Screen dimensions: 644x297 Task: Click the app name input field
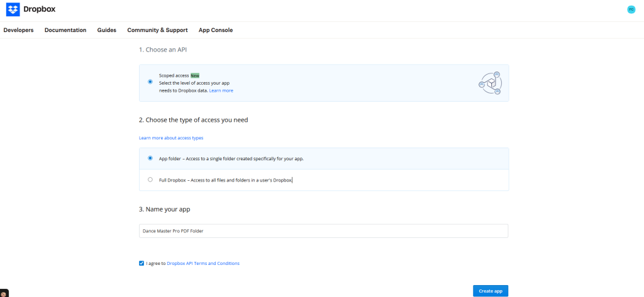pos(323,231)
